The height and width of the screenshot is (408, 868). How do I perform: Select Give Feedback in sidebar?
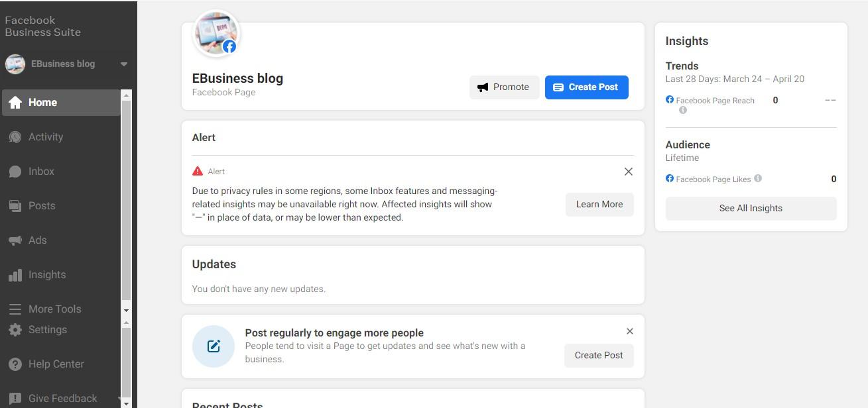click(x=62, y=398)
